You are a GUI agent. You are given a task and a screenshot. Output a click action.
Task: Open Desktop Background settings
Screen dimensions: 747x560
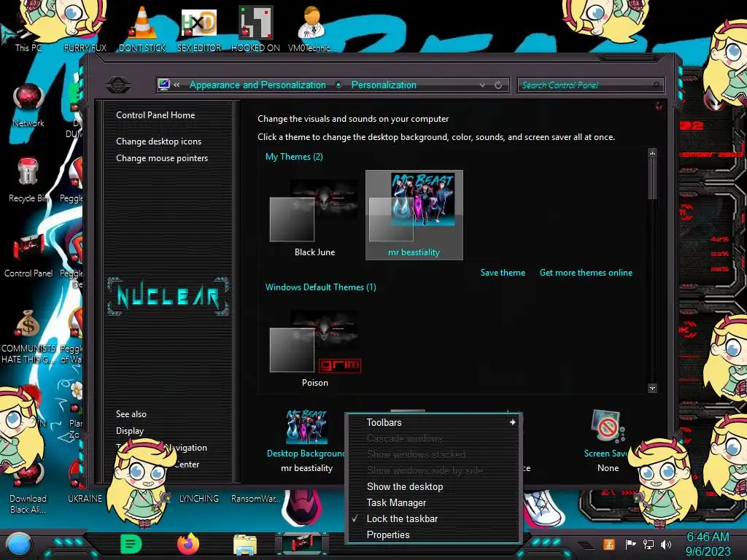click(306, 440)
